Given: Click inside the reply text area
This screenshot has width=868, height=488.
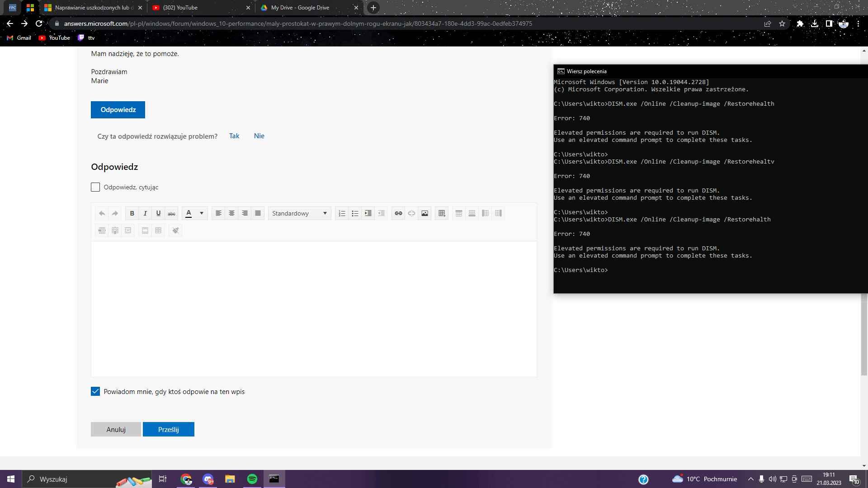Looking at the screenshot, I should (x=314, y=309).
